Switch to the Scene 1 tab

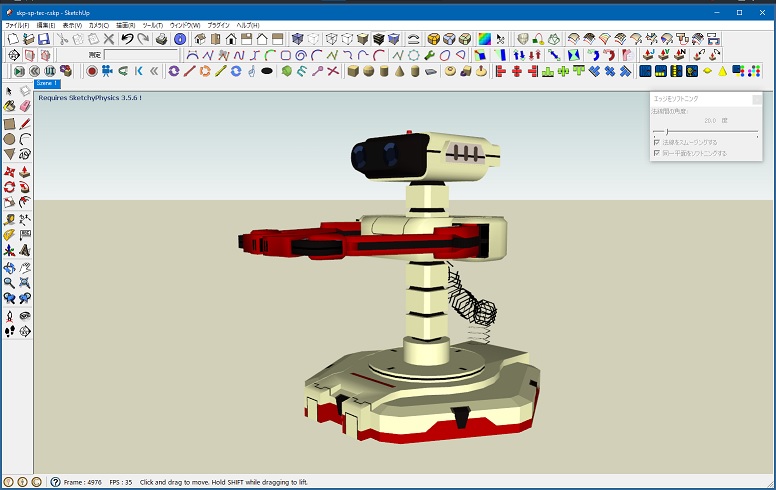point(48,84)
